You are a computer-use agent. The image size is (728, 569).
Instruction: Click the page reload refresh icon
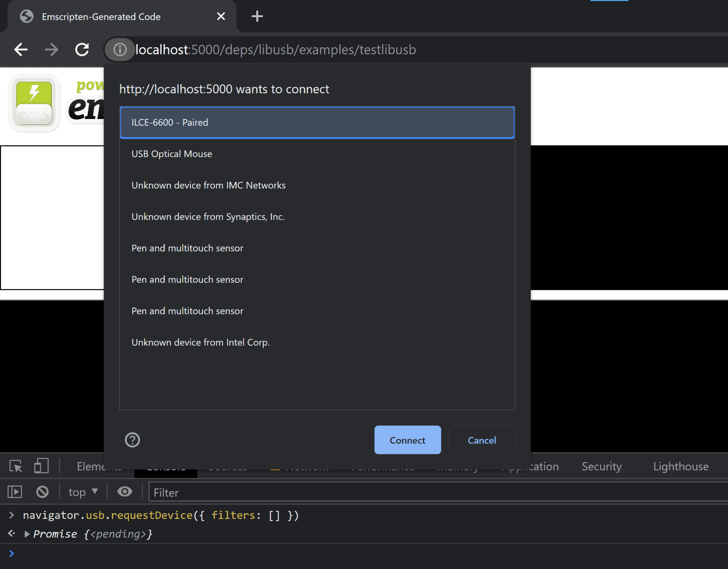(x=83, y=49)
